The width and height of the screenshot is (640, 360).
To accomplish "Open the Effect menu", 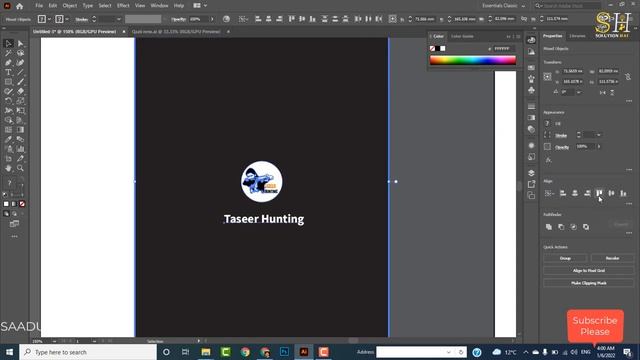I will [123, 6].
